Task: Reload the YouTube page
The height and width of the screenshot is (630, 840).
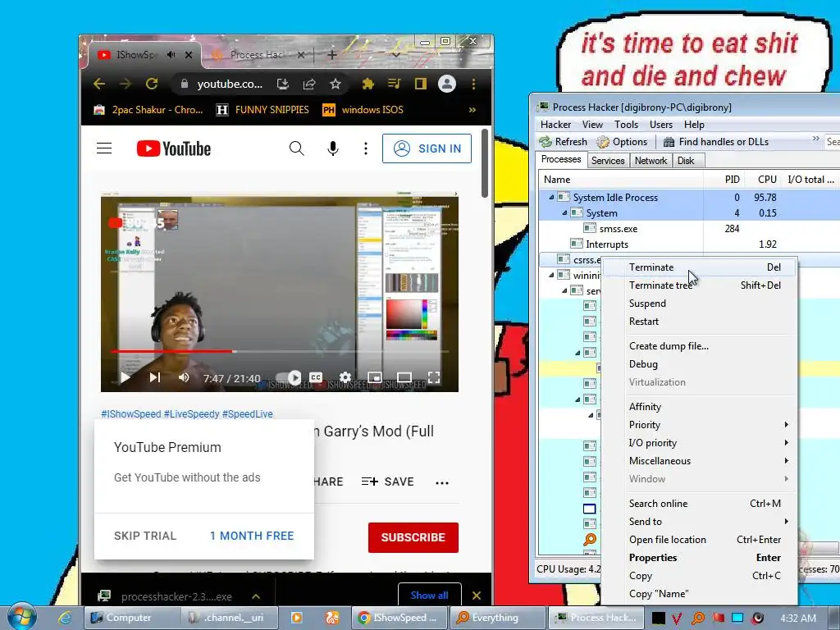Action: (152, 84)
